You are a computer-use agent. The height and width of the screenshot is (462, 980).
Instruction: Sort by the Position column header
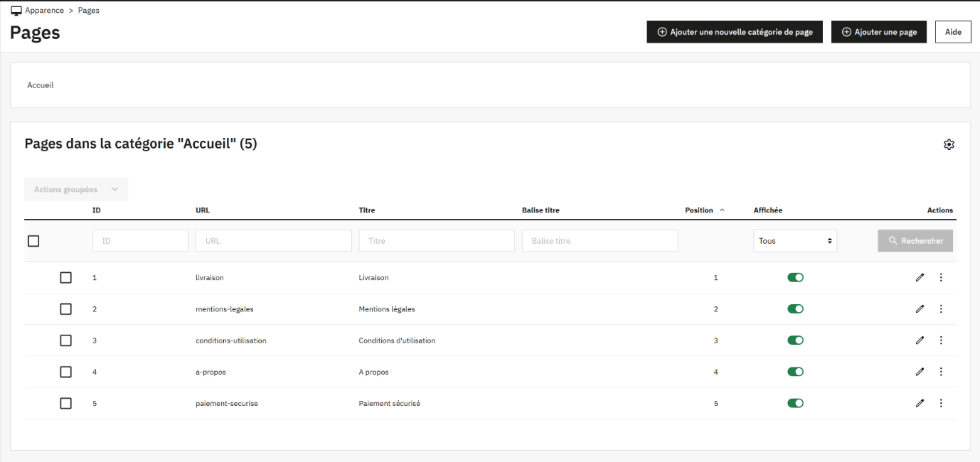coord(705,210)
